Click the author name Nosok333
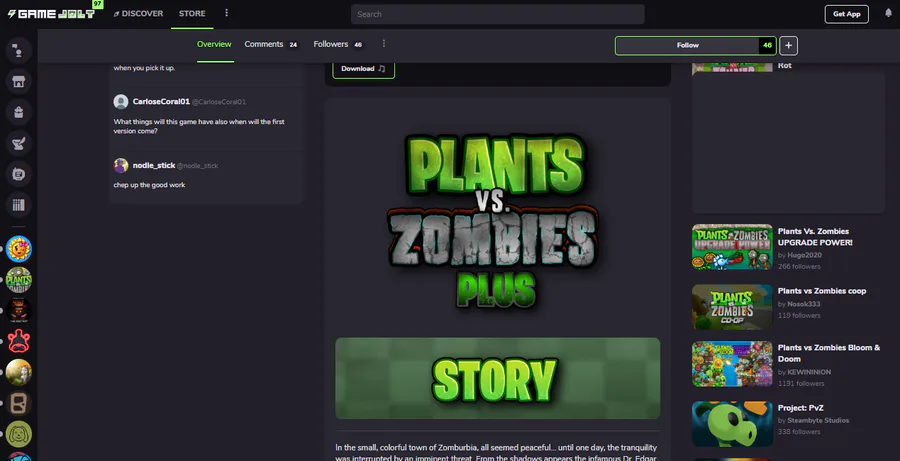Viewport: 900px width, 461px height. point(804,304)
